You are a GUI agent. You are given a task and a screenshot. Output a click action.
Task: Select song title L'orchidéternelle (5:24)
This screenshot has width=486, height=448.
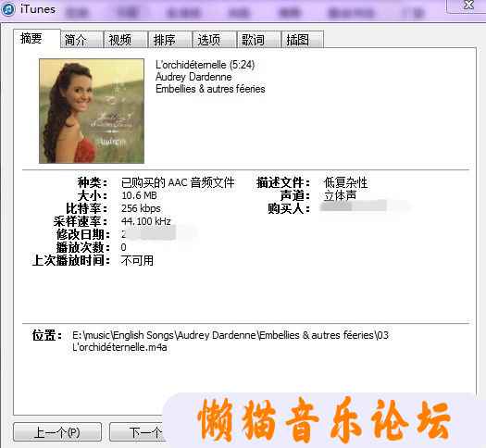point(205,65)
